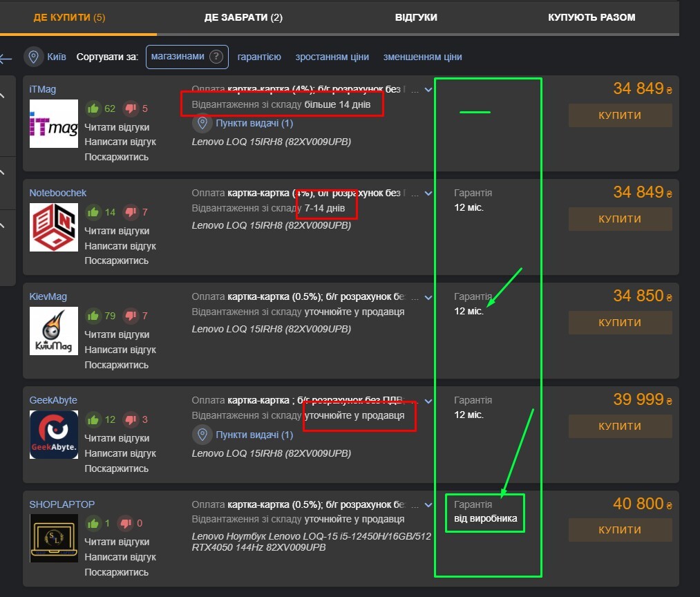
Task: Expand payment details for KievMag
Action: tap(428, 297)
